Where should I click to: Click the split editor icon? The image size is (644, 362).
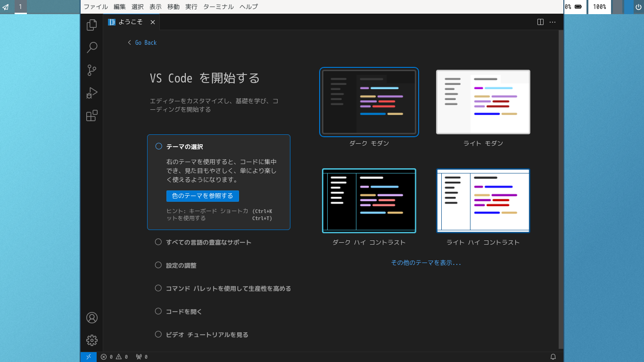(x=541, y=22)
